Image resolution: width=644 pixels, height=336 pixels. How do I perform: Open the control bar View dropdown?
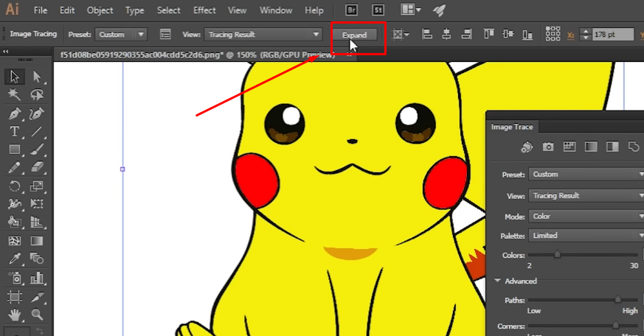263,35
